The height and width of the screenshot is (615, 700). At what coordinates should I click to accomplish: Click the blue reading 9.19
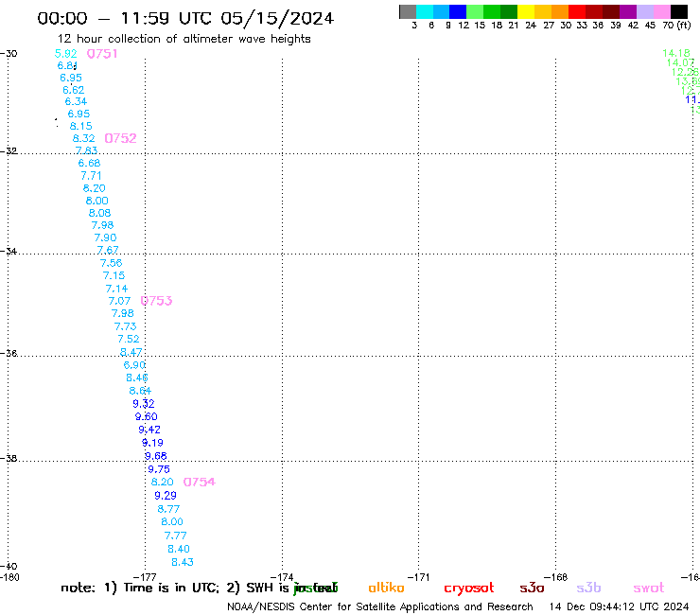152,443
